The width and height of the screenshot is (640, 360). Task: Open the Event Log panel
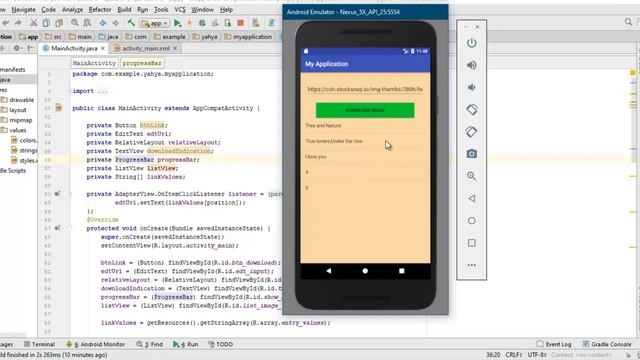coord(553,344)
